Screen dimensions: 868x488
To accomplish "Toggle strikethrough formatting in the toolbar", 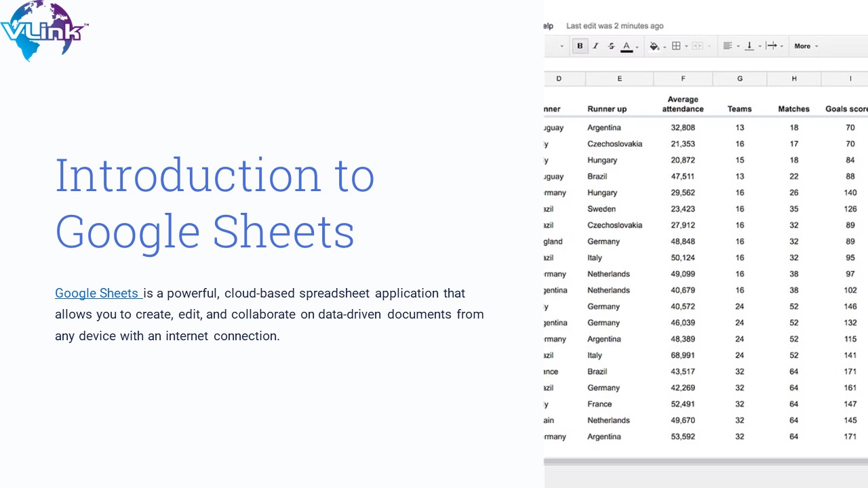I will [x=611, y=46].
